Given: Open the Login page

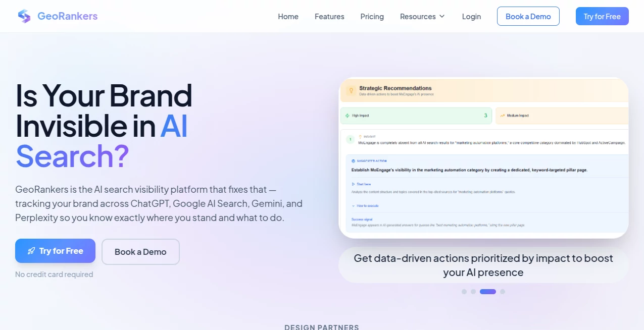Looking at the screenshot, I should tap(471, 17).
